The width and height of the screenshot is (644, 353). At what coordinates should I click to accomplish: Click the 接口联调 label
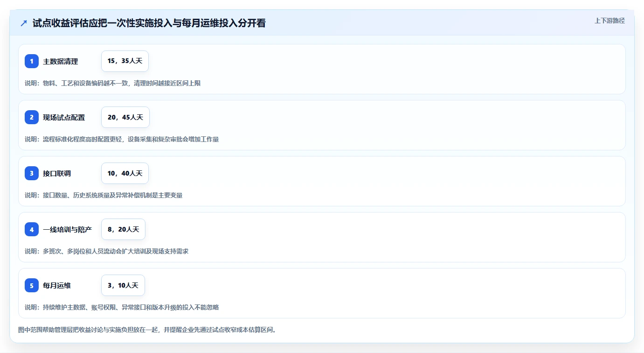coord(57,173)
